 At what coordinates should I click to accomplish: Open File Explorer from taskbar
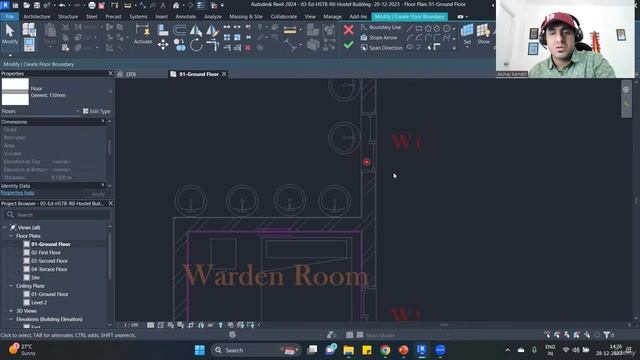348,350
